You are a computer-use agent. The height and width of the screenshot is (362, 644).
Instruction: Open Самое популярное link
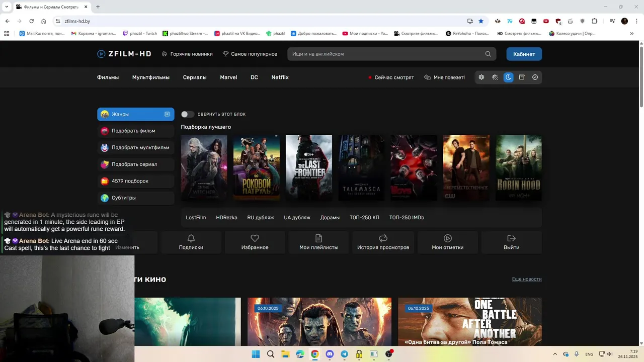[250, 54]
